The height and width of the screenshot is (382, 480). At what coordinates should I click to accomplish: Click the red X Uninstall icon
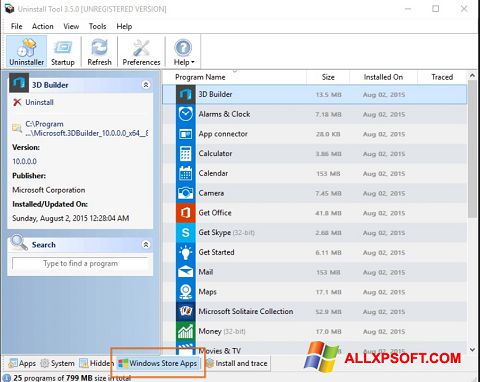pos(17,102)
